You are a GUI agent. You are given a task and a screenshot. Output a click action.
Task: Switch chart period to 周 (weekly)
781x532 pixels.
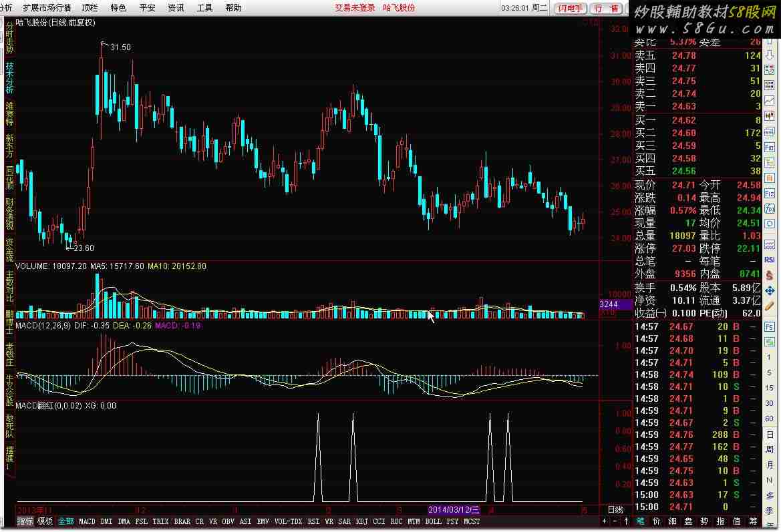(x=770, y=450)
